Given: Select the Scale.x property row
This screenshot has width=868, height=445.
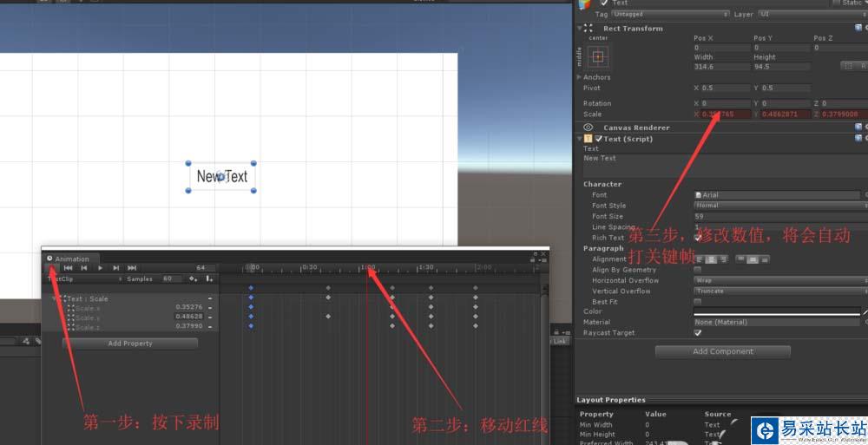Looking at the screenshot, I should 131,308.
